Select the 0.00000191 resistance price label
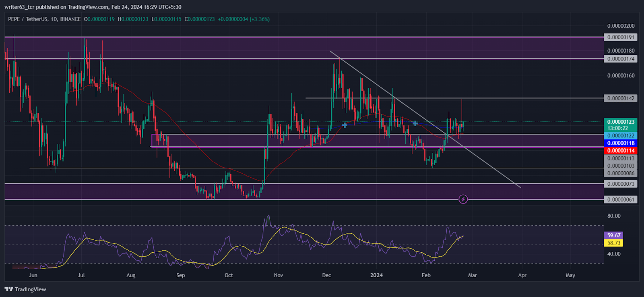Viewport: 644px width, 297px height. (x=621, y=37)
